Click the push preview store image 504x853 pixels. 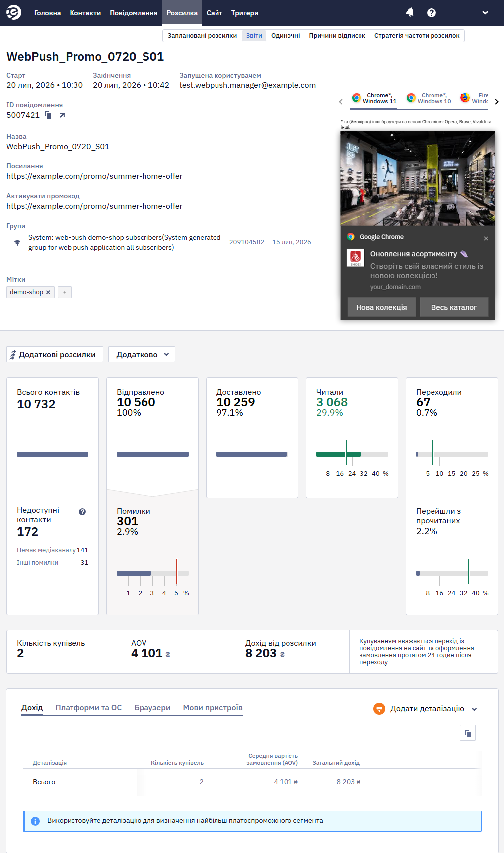(x=418, y=178)
